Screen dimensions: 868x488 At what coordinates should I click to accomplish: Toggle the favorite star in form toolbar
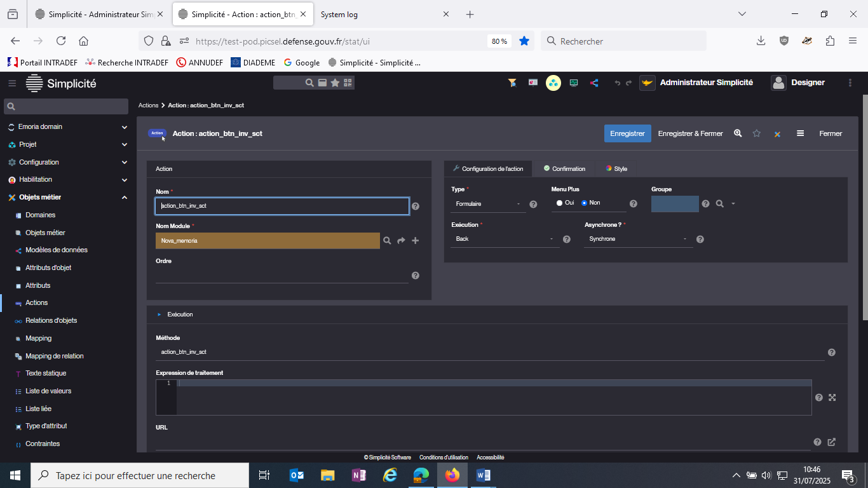[757, 133]
